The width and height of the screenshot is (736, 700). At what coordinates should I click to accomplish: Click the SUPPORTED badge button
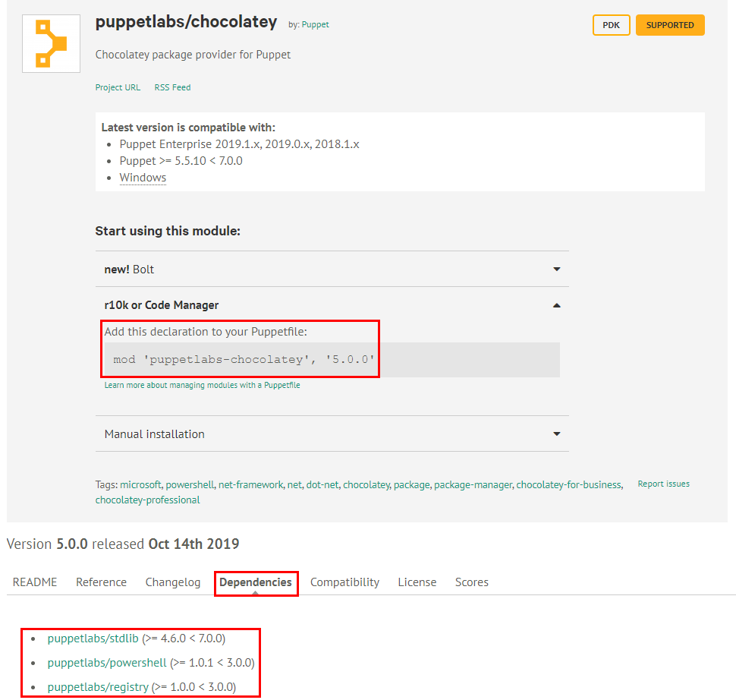670,25
